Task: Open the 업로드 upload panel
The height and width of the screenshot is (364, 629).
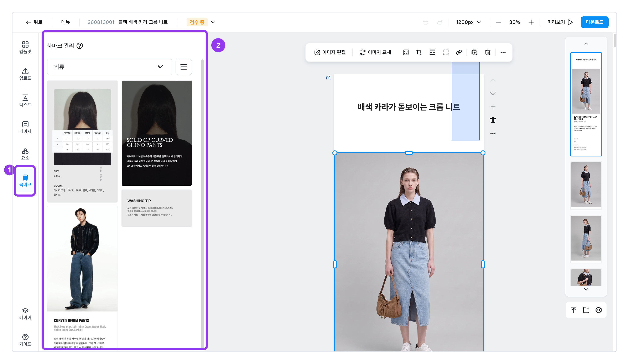Action: coord(25,74)
